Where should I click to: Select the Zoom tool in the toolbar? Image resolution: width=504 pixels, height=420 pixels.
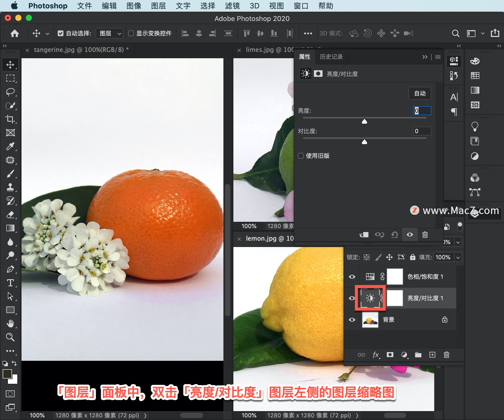[x=10, y=337]
